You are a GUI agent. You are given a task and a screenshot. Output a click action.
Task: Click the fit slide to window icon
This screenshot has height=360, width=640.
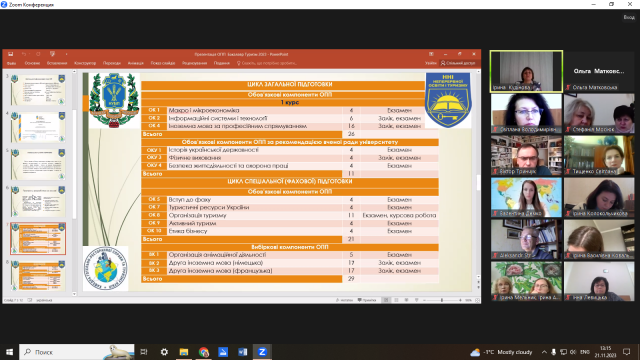[477, 300]
